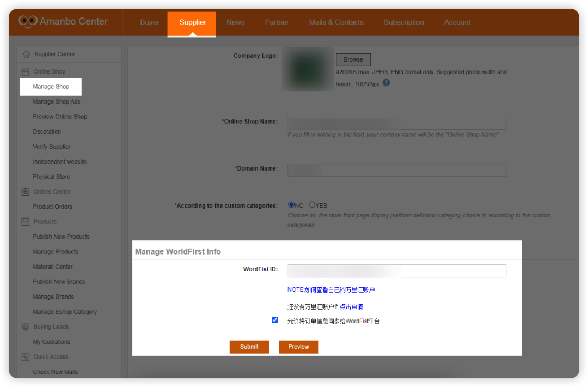Screen dimensions: 588x387
Task: Open Verify Supplier
Action: (51, 147)
